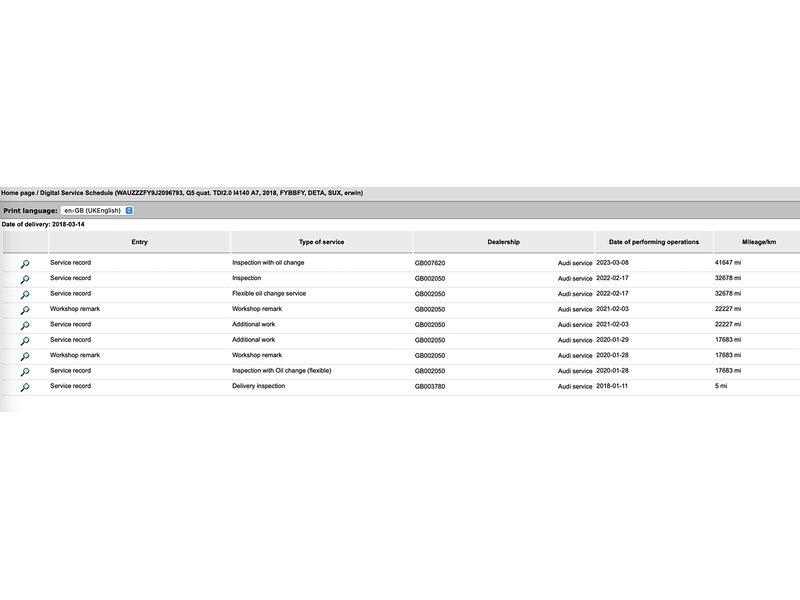View details of Flexible oil change service
This screenshot has width=800, height=600.
[25, 294]
